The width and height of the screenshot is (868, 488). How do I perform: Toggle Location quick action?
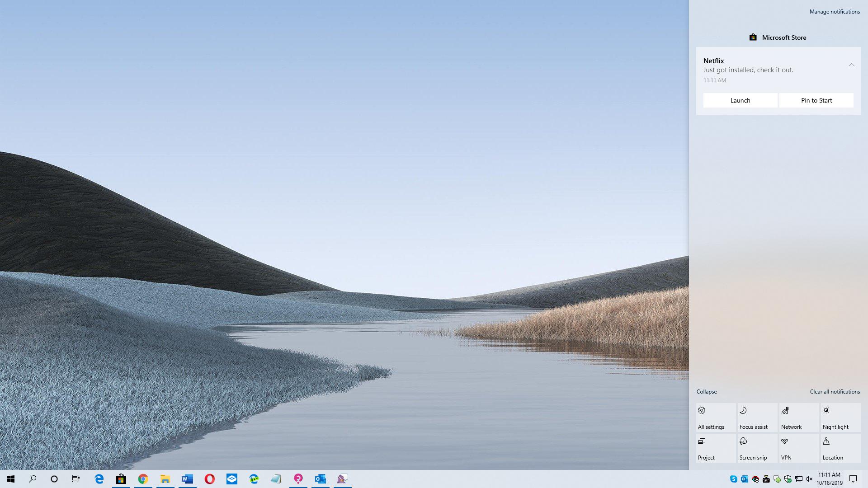[840, 448]
